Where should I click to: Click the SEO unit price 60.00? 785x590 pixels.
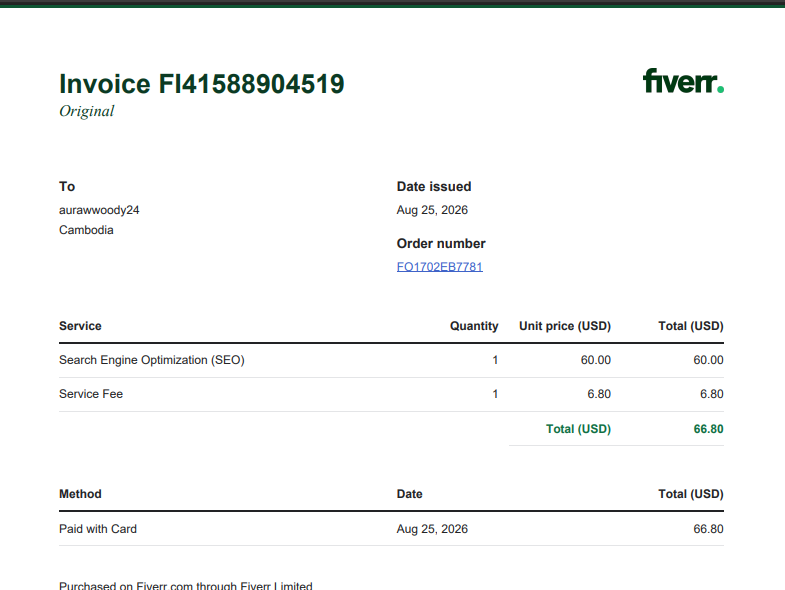[596, 360]
